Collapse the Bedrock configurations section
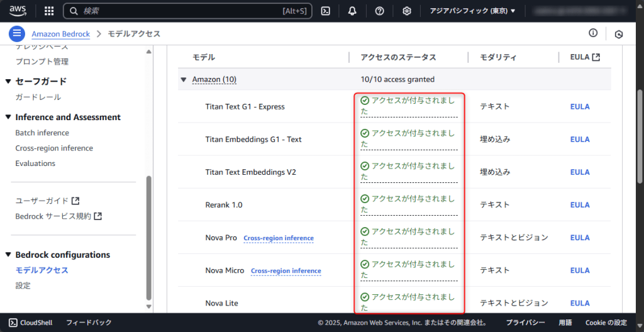The width and height of the screenshot is (644, 332). click(x=9, y=255)
